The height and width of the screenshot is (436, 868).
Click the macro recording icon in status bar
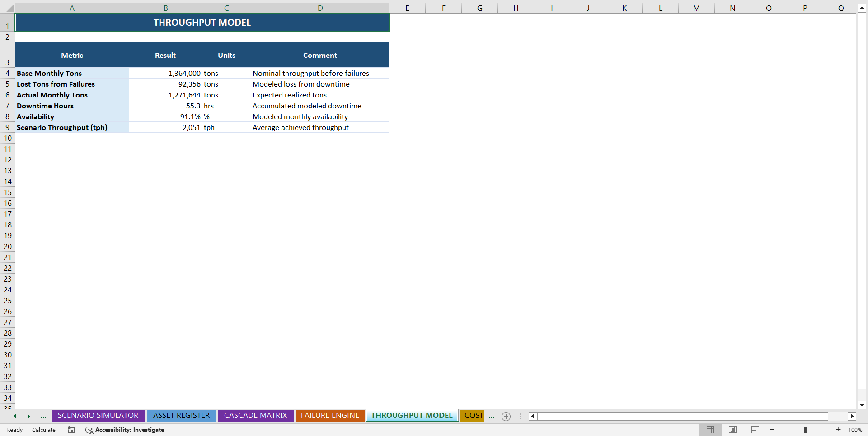tap(71, 430)
